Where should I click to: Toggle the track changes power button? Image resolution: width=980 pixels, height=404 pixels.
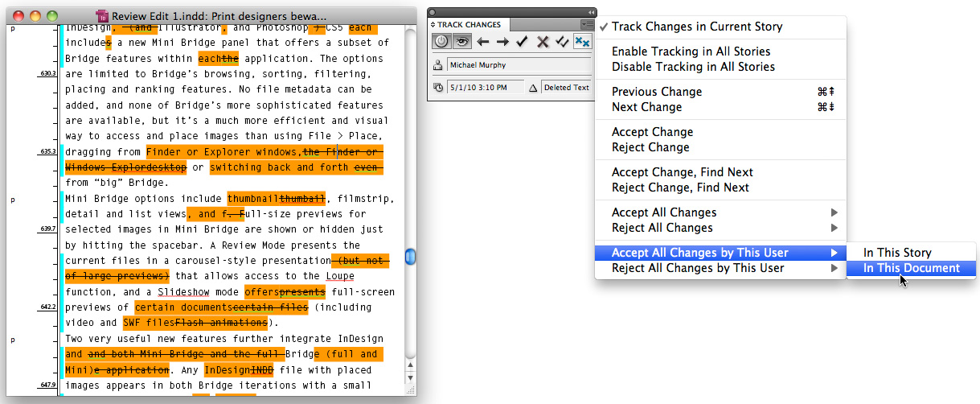coord(441,42)
